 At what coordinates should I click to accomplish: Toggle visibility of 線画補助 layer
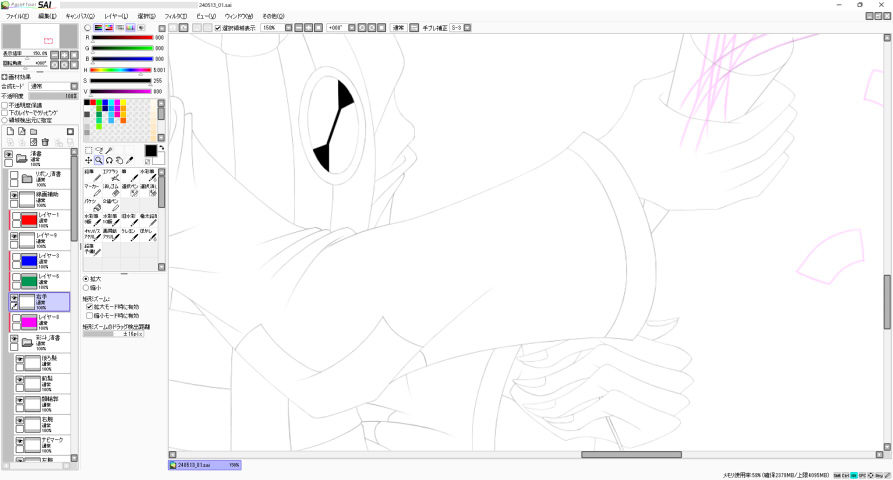[14, 195]
